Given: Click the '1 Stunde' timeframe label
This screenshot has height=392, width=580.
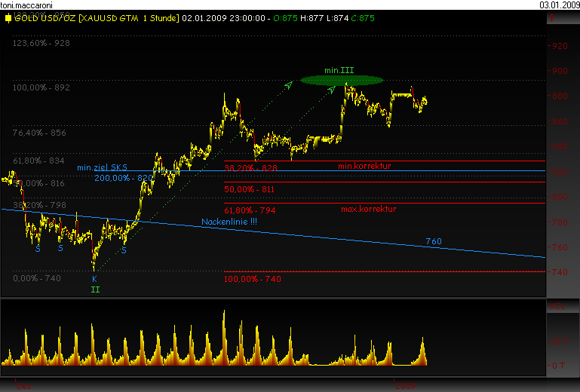Looking at the screenshot, I should tap(161, 18).
